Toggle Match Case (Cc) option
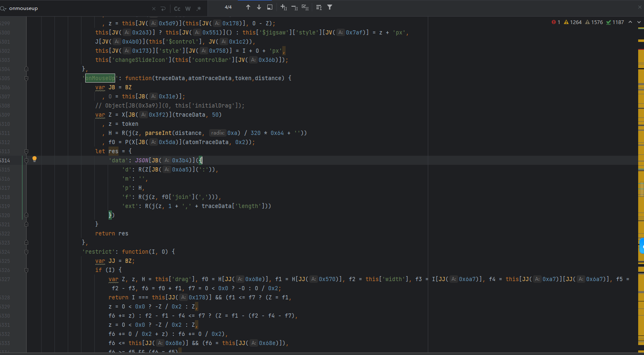The width and height of the screenshot is (644, 355). (177, 8)
